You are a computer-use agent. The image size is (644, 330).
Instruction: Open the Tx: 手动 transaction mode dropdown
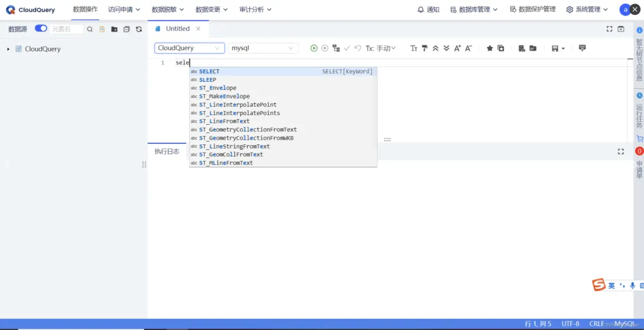(x=380, y=48)
